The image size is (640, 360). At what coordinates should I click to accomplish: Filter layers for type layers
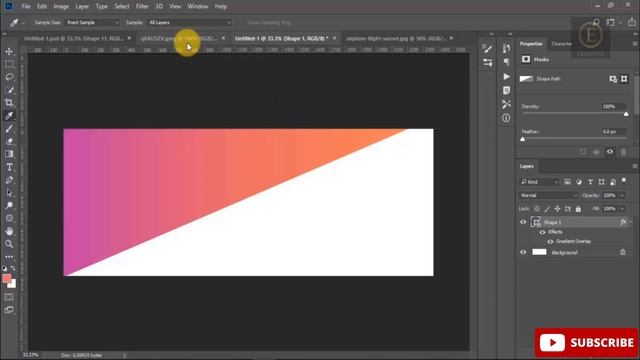[590, 182]
